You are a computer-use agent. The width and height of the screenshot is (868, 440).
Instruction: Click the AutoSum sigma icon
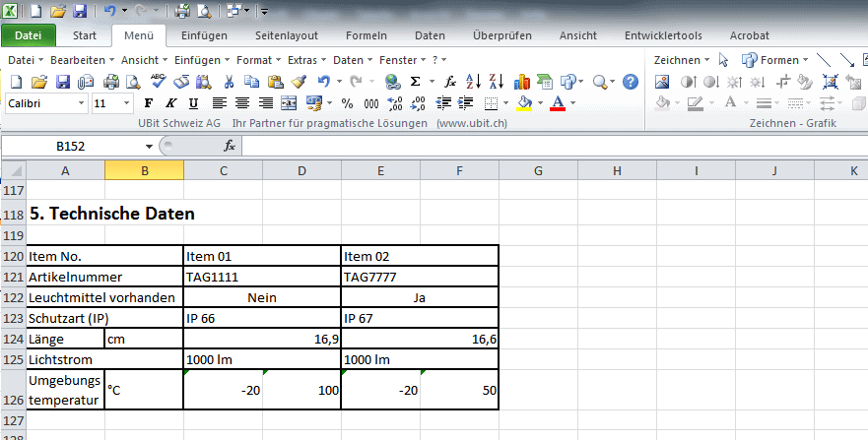tap(416, 82)
